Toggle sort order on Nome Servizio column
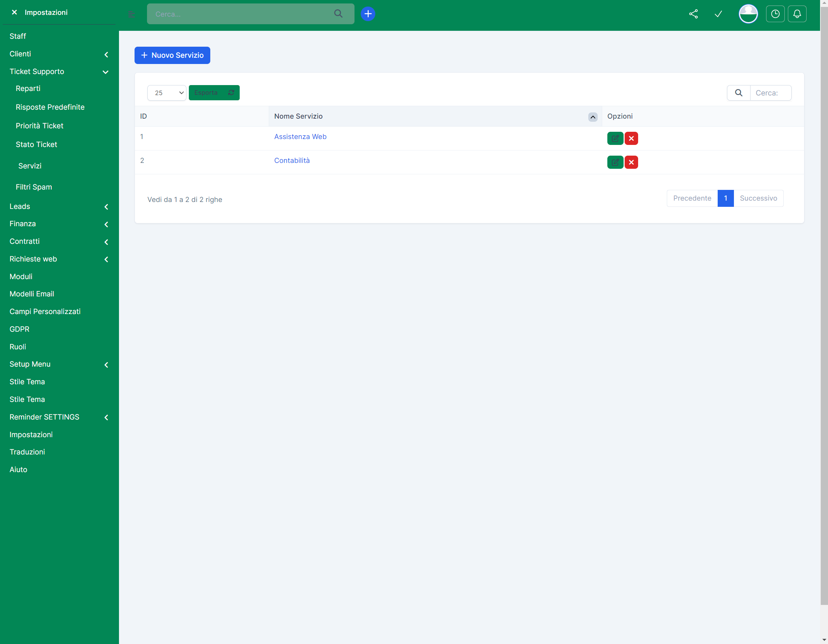 click(x=592, y=117)
